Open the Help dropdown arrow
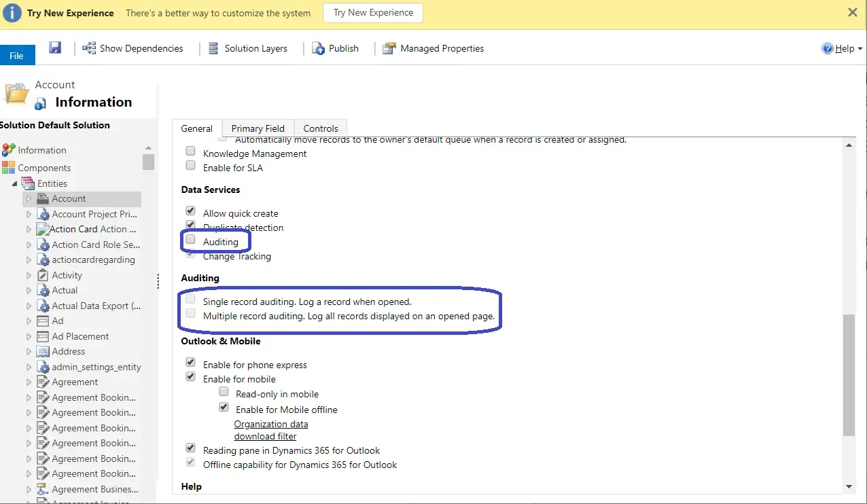The height and width of the screenshot is (504, 867). pos(860,49)
